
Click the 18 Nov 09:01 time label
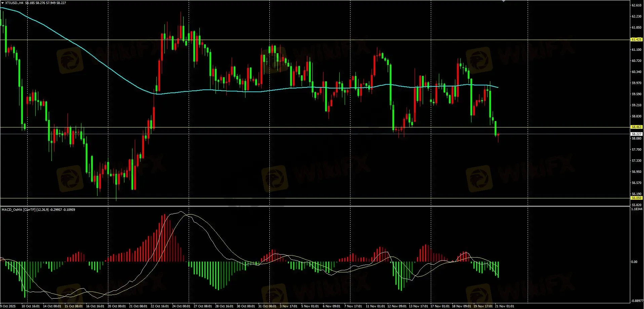[x=461, y=306]
